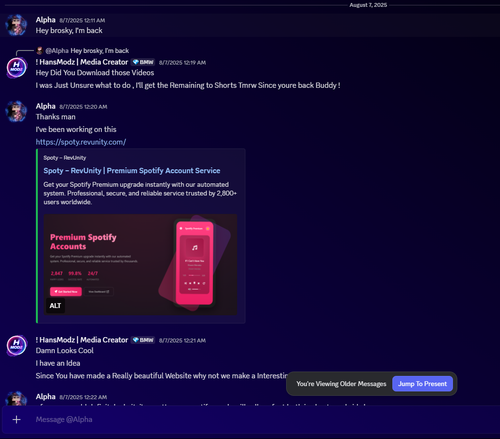This screenshot has width=500, height=439.
Task: Click the message 'I was Just Unsure what to do'
Action: pyautogui.click(x=188, y=85)
